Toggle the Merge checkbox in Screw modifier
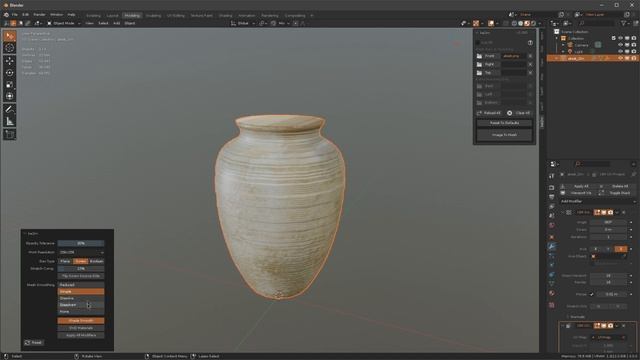 click(x=591, y=294)
